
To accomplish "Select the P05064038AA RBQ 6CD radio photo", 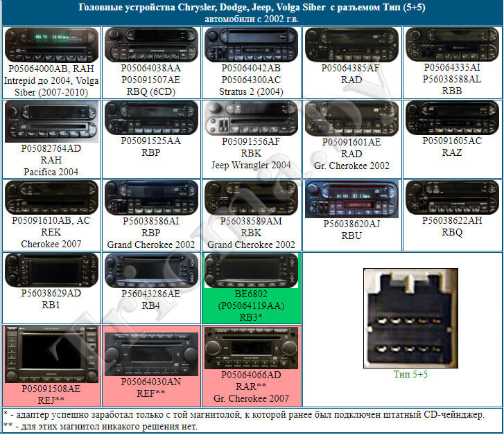I will [151, 45].
